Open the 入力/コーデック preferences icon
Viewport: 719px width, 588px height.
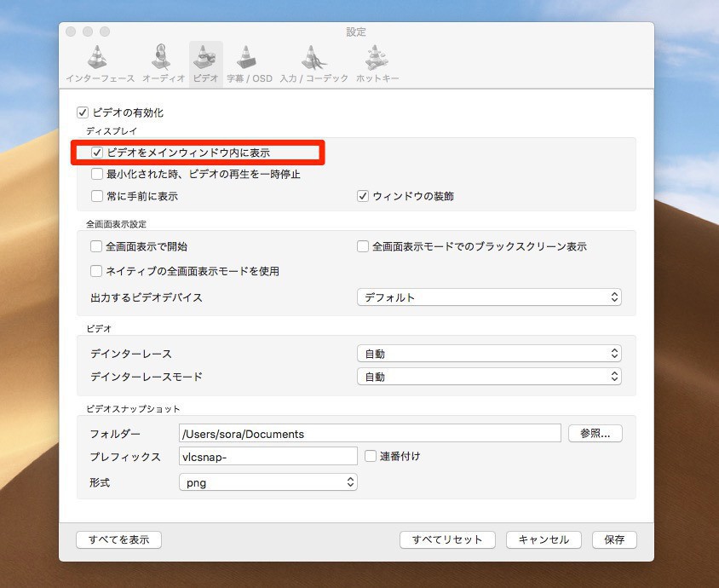pyautogui.click(x=313, y=60)
